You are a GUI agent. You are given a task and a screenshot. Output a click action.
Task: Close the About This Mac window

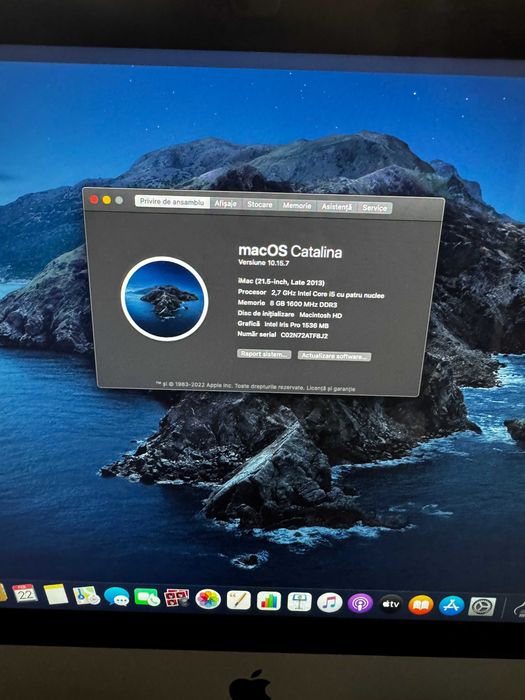(94, 200)
